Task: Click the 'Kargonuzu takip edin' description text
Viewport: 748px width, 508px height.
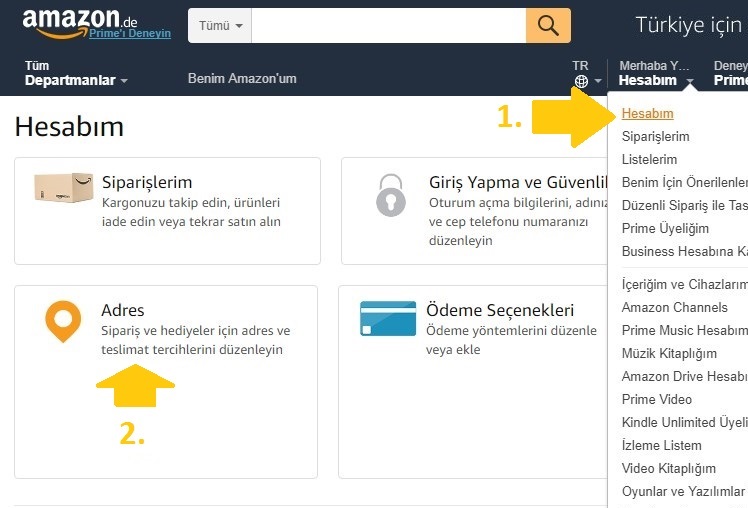Action: tap(191, 212)
